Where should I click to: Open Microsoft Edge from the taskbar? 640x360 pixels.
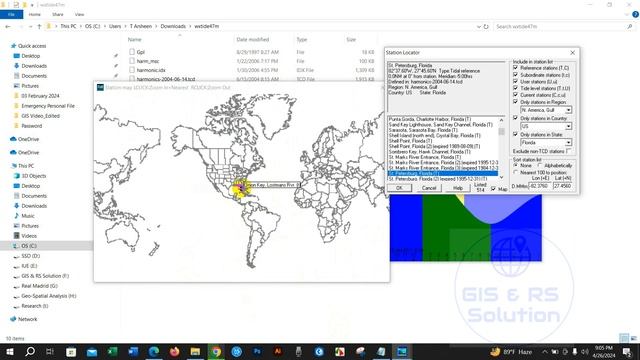154,351
